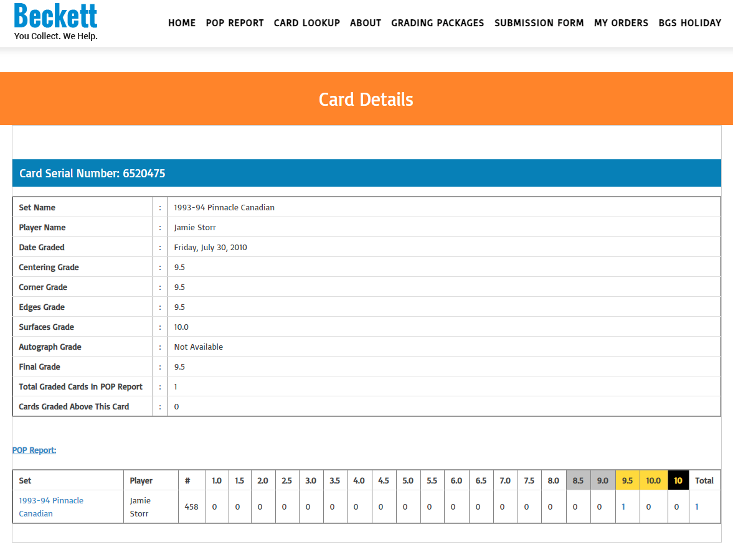Open CARD LOOKUP page

click(306, 23)
